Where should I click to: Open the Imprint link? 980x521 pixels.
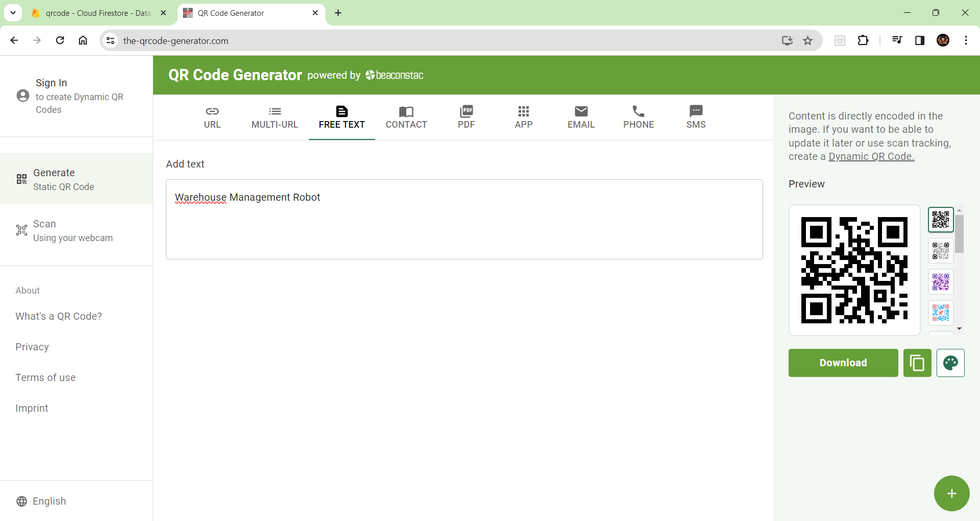click(32, 408)
